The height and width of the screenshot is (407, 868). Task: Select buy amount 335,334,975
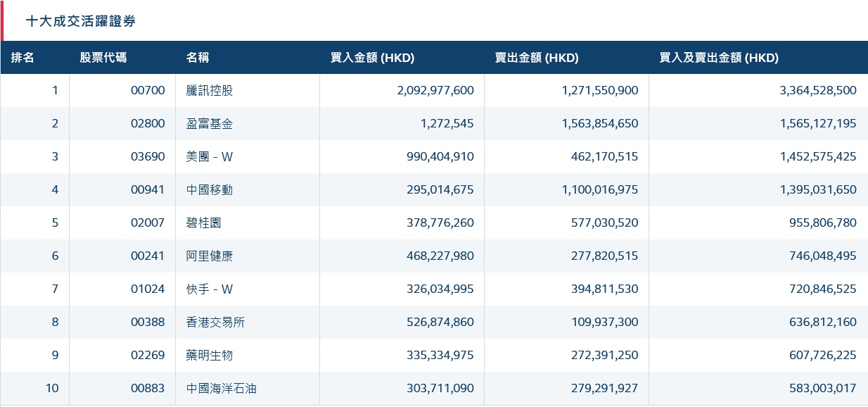(x=440, y=355)
